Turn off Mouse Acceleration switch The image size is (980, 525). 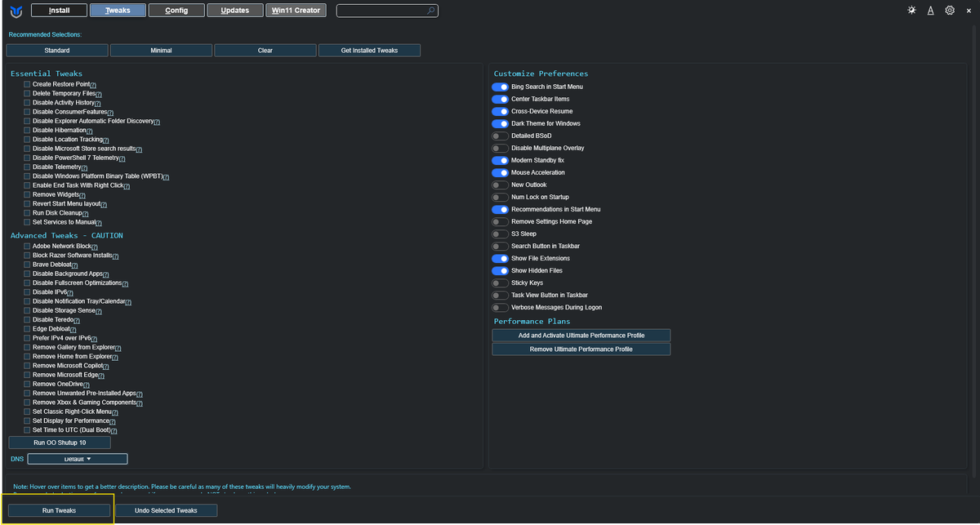[500, 172]
